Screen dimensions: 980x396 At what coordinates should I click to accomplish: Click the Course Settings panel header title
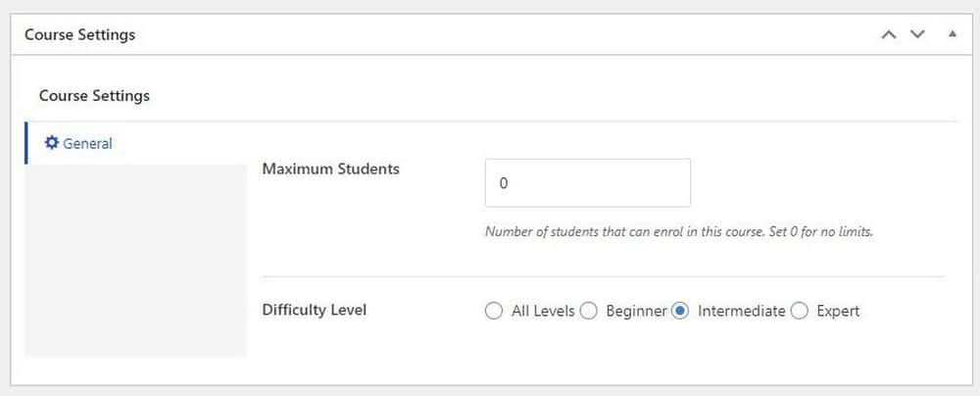(80, 34)
